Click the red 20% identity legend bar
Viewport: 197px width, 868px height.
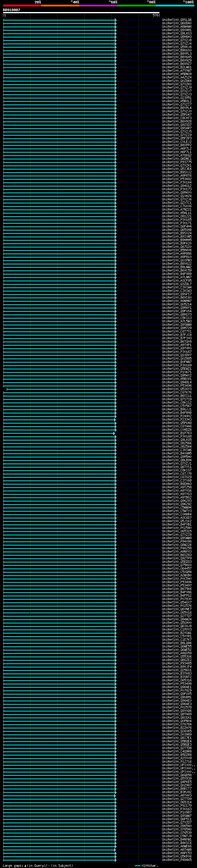(x=22, y=6)
